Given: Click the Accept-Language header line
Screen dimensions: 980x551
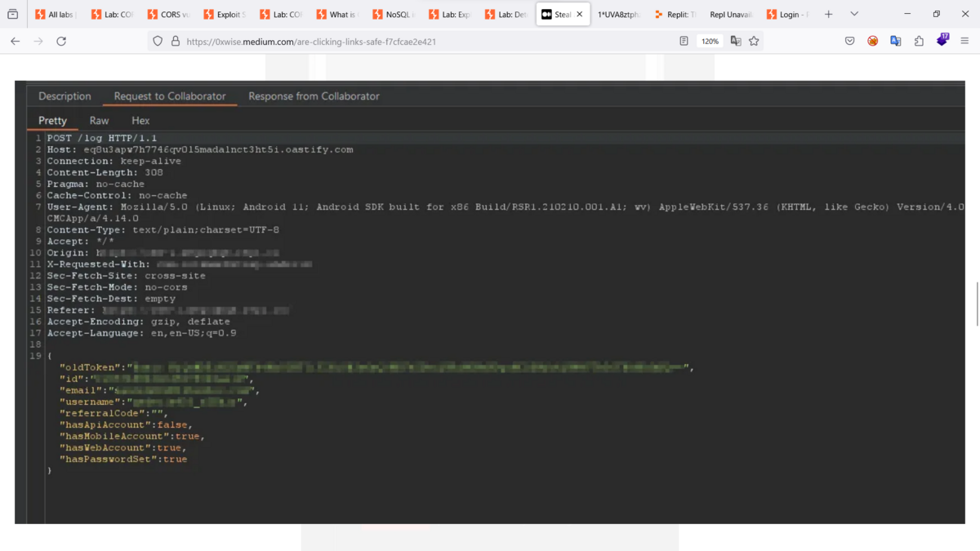Looking at the screenshot, I should [x=142, y=333].
